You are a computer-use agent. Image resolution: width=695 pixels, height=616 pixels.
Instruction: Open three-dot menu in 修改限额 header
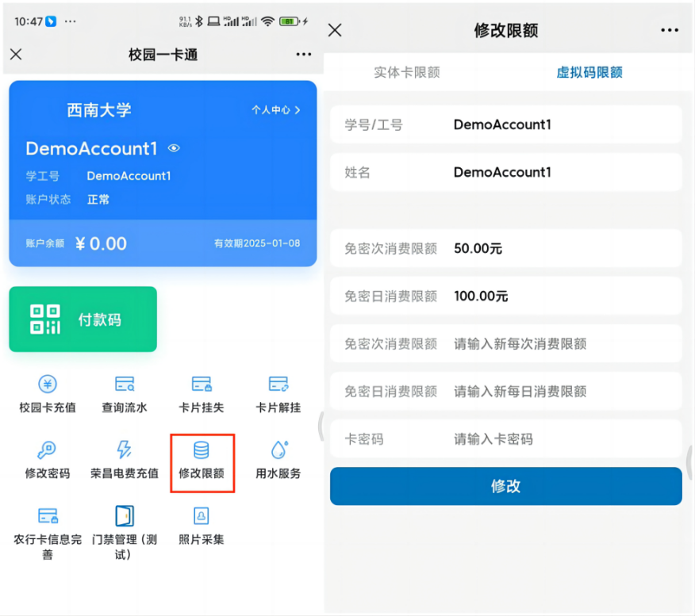point(670,30)
